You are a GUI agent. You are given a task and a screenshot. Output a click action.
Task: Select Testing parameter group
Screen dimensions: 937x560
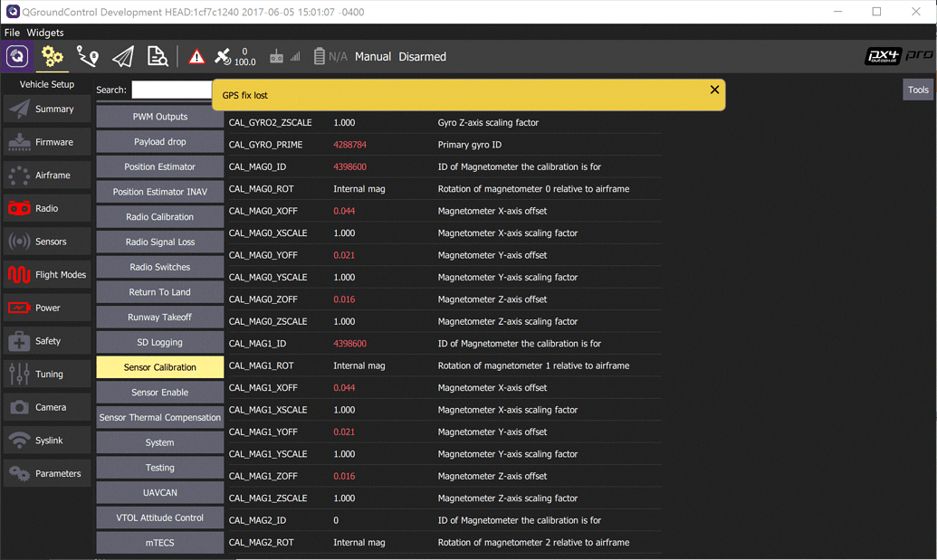[x=160, y=468]
